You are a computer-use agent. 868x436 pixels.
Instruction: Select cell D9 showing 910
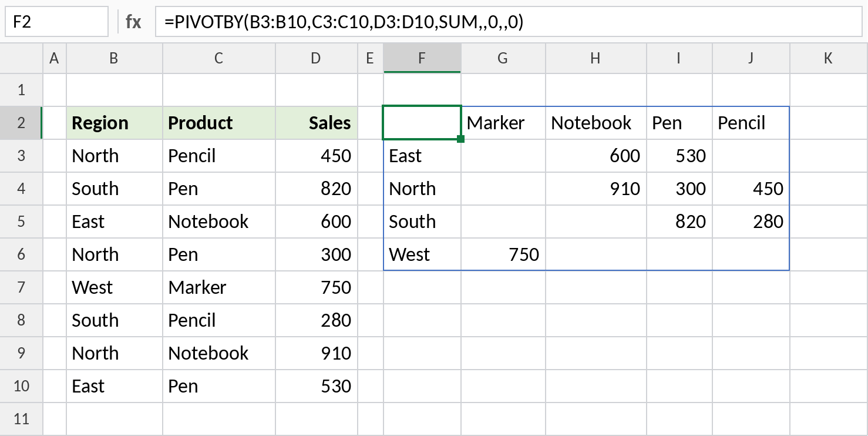317,353
